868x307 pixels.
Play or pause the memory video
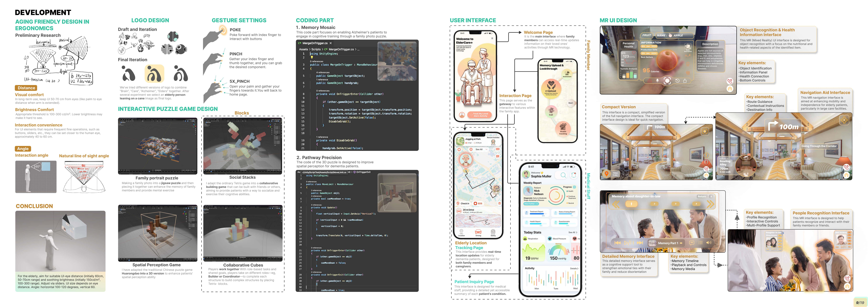(629, 243)
